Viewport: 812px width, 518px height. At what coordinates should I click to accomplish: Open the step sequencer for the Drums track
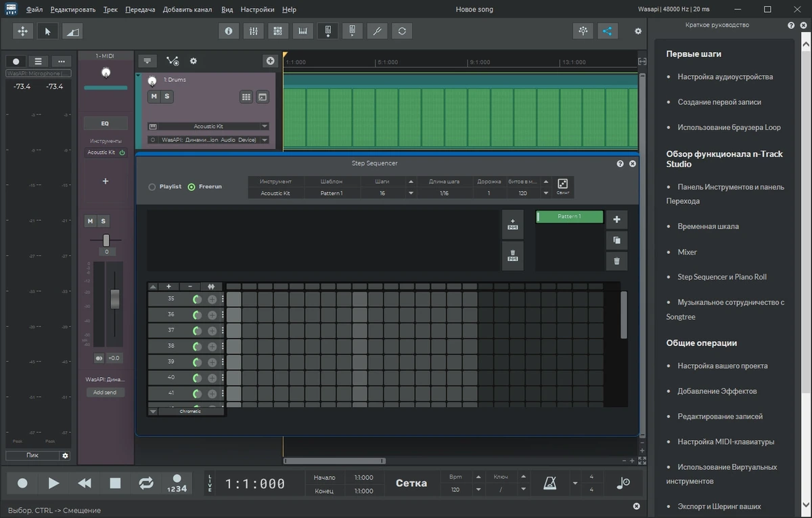(246, 98)
